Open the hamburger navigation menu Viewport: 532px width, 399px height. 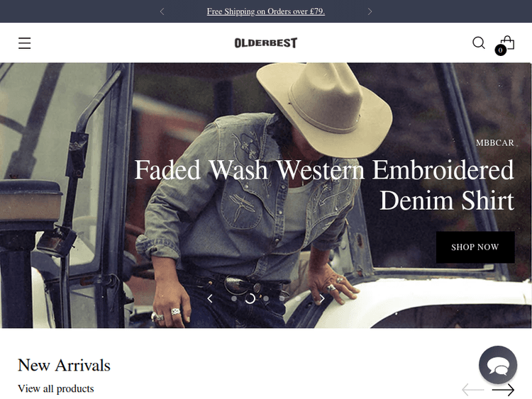pyautogui.click(x=24, y=43)
